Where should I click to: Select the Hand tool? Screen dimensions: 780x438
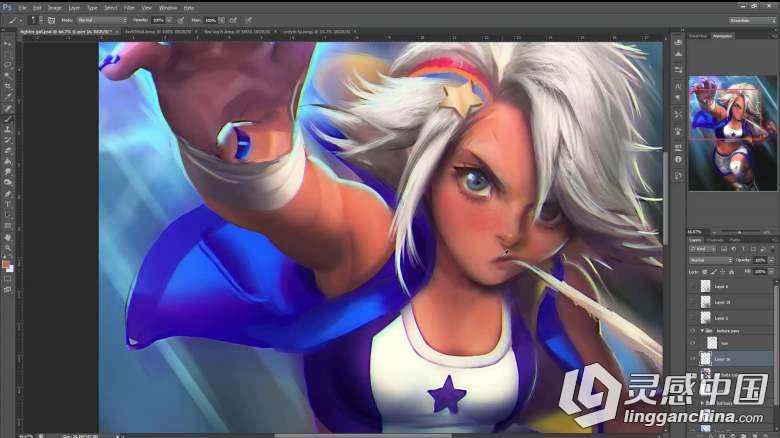[x=7, y=237]
